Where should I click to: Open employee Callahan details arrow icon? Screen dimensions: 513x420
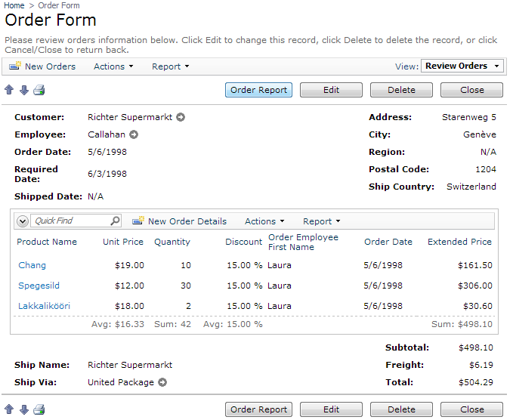[134, 134]
